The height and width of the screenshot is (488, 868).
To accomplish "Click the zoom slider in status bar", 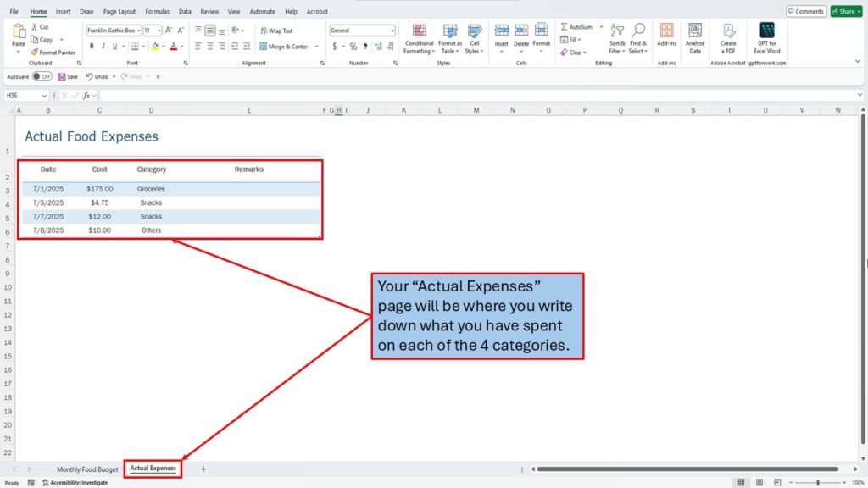I will (x=818, y=482).
